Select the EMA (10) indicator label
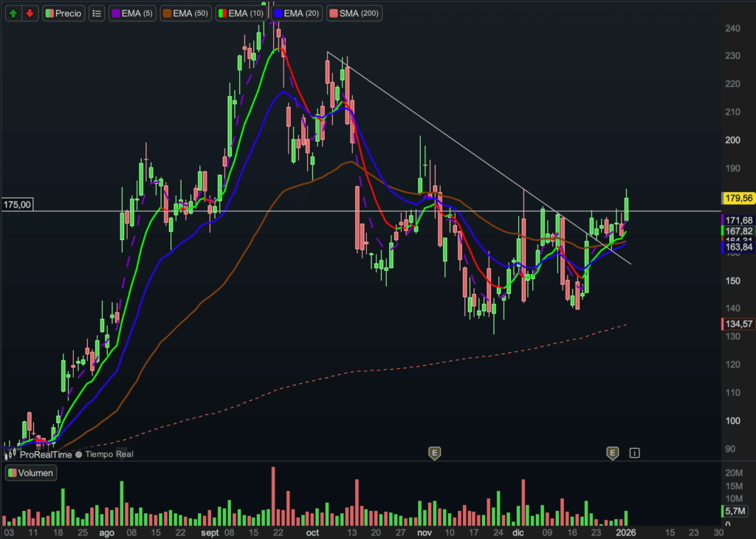Screen dimensions: 756x539 pyautogui.click(x=244, y=13)
